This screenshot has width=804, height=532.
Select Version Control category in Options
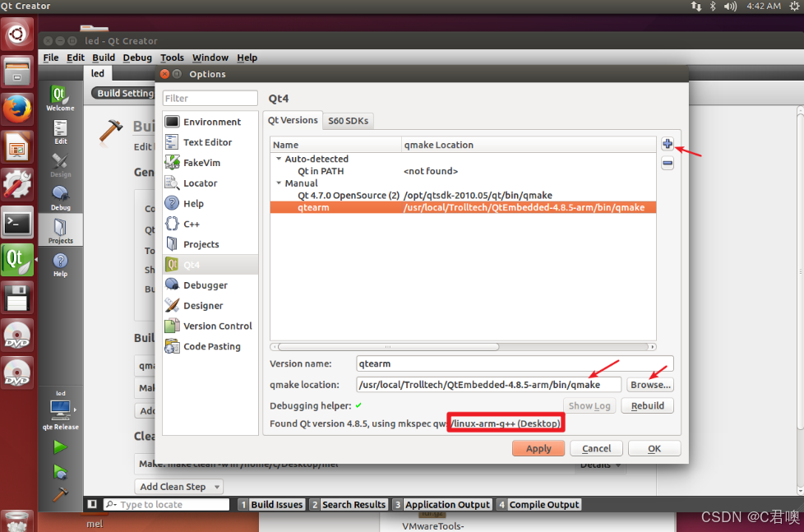click(x=210, y=326)
